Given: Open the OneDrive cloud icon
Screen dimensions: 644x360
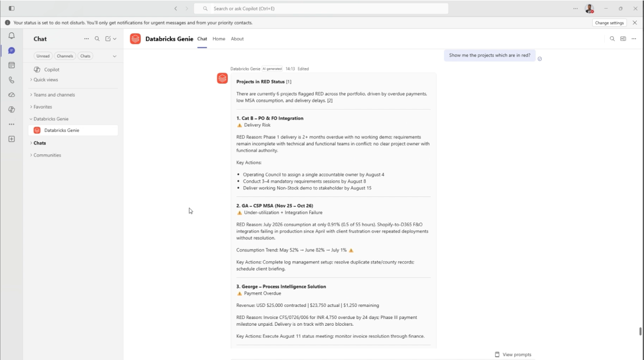Looking at the screenshot, I should coord(12,95).
